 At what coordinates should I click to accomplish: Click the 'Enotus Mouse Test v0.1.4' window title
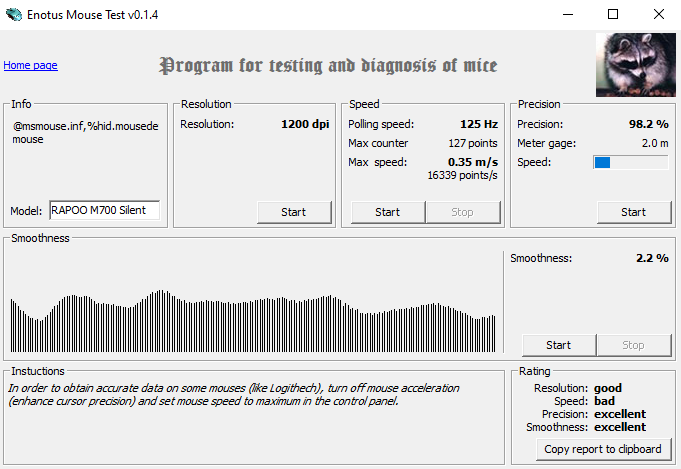point(93,15)
